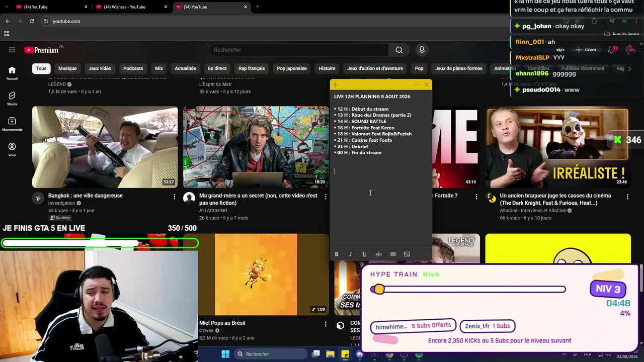Open Investigation channel link
The height and width of the screenshot is (362, 644).
[x=61, y=203]
